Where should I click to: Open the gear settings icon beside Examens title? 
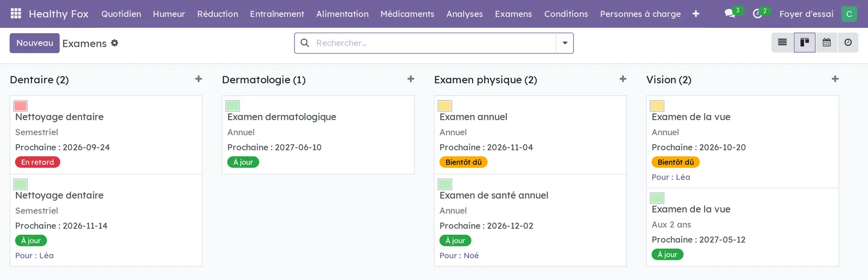114,43
